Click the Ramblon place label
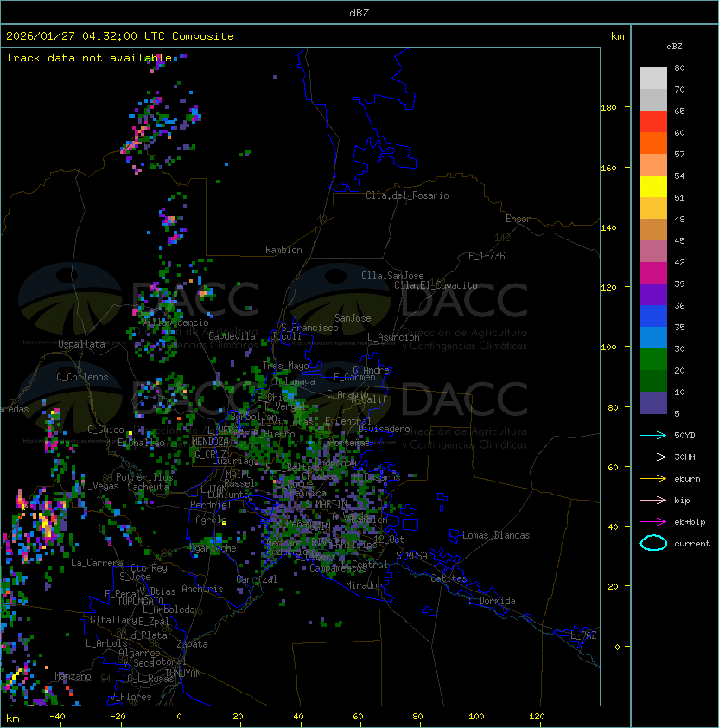 click(x=283, y=250)
